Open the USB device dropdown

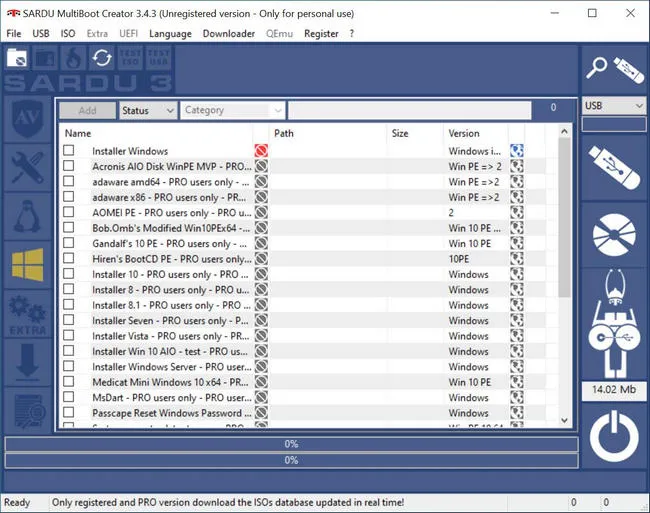pos(614,106)
